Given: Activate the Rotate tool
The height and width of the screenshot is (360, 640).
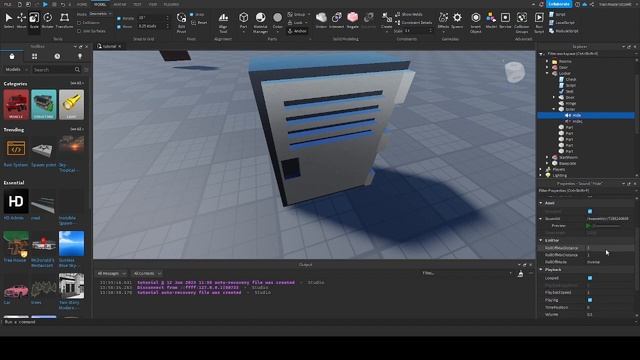Looking at the screenshot, I should click(x=47, y=20).
